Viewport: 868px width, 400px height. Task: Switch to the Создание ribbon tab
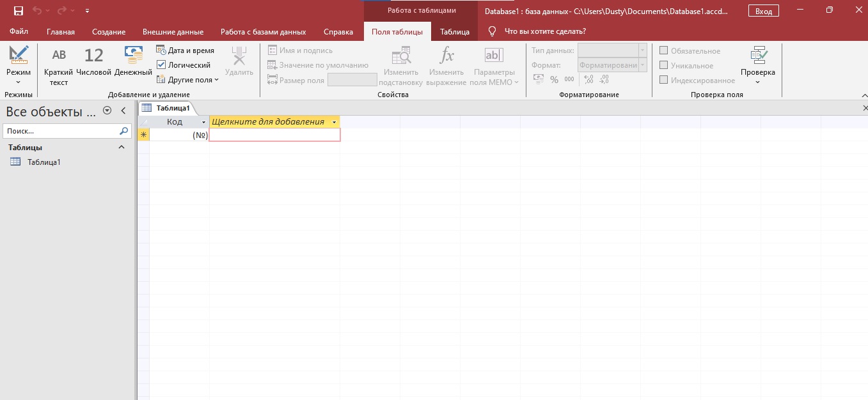click(109, 32)
